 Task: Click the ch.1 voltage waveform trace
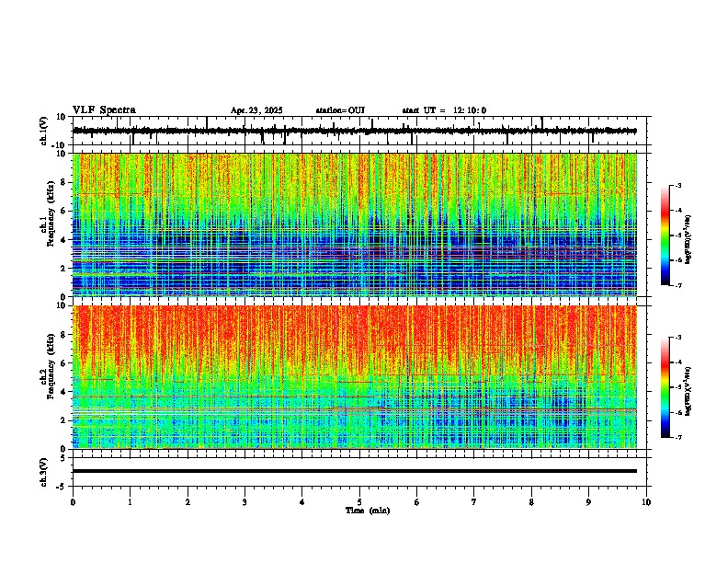tap(355, 131)
